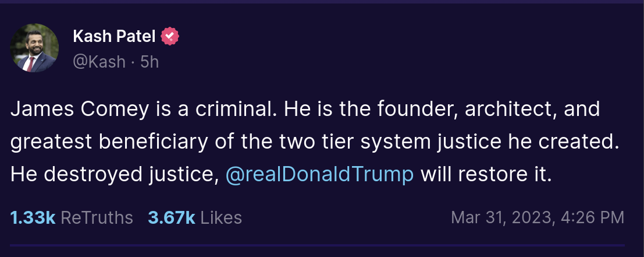
Task: Open the @realDonaldTrump mention link
Action: point(319,174)
